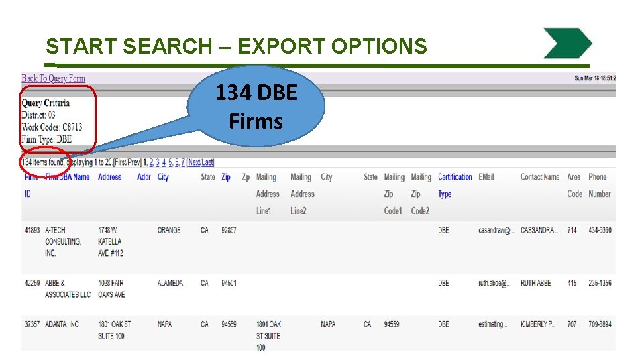This screenshot has width=644, height=362.
Task: Click the EMail column header
Action: [486, 177]
